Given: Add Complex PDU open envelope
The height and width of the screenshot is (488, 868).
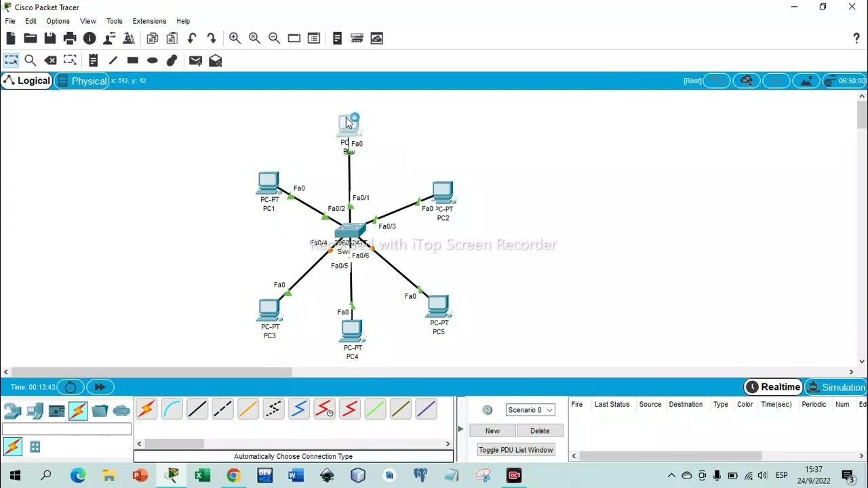Looking at the screenshot, I should pyautogui.click(x=215, y=60).
